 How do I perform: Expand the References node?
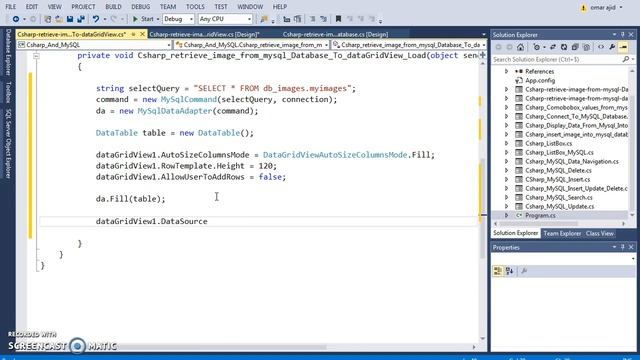(x=507, y=71)
